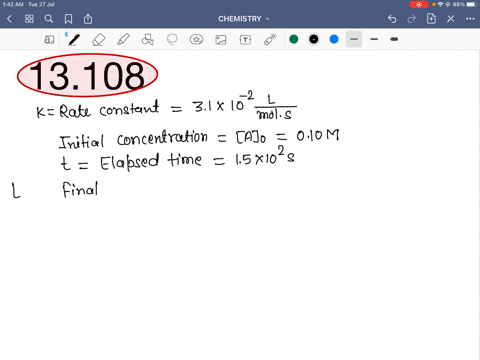Select the Highlighter tool

123,40
